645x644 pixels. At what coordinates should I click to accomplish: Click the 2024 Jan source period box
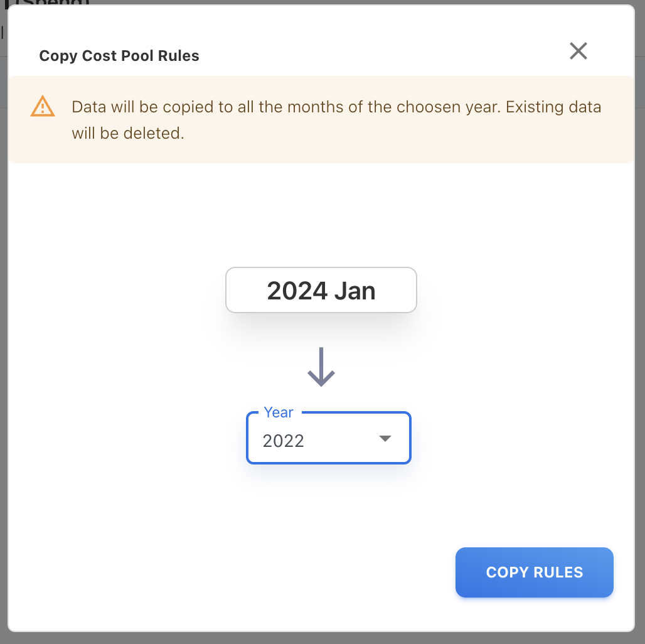[x=321, y=290]
